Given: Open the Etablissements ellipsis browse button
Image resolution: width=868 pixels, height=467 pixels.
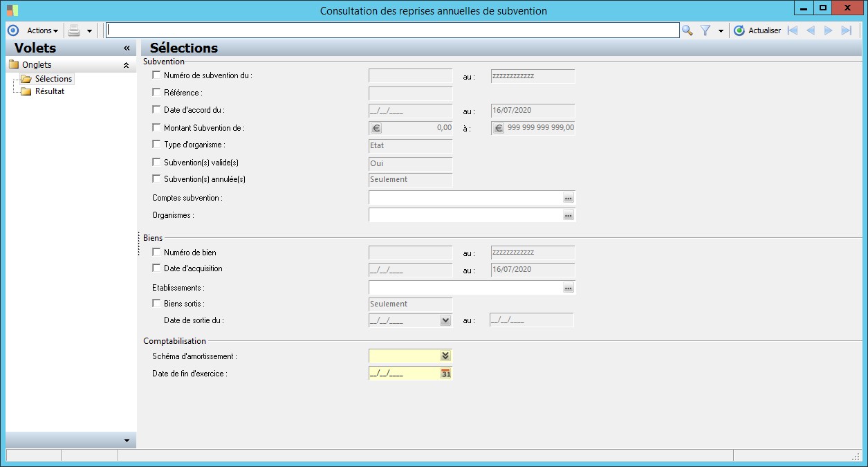Looking at the screenshot, I should 569,288.
